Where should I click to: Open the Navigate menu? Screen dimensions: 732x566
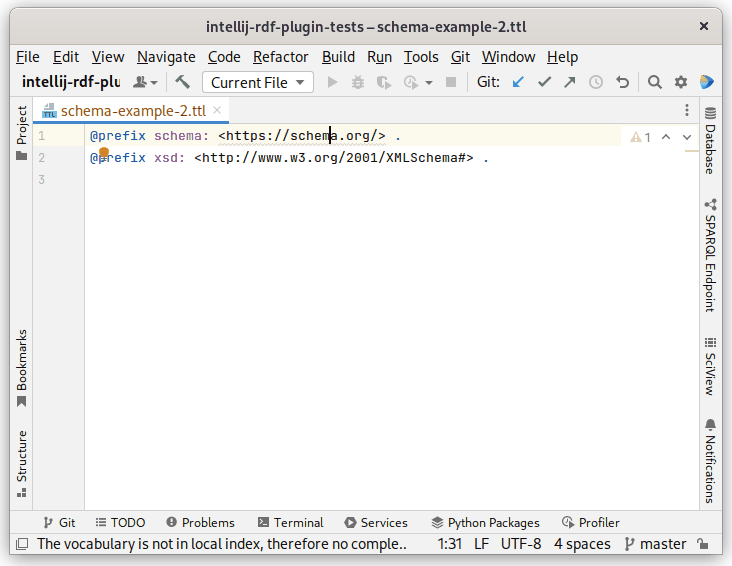166,57
